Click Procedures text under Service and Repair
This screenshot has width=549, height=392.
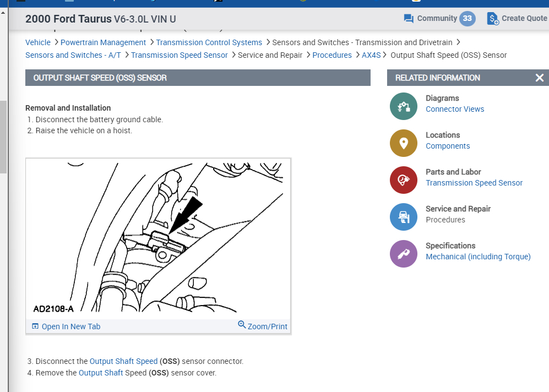(x=445, y=220)
